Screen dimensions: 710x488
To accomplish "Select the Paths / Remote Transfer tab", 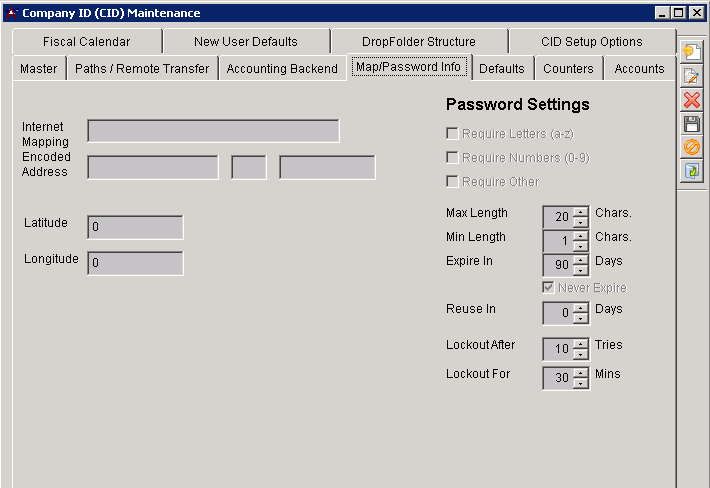I will click(142, 69).
